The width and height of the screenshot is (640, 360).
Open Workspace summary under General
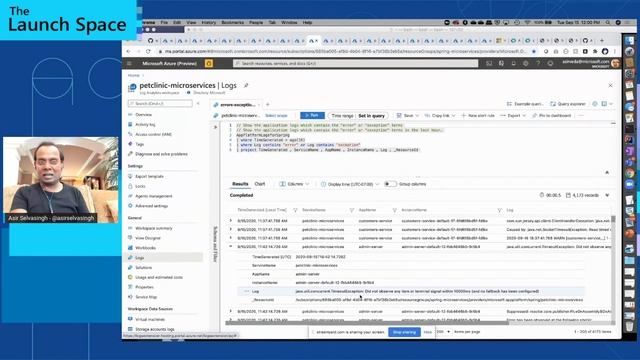153,228
